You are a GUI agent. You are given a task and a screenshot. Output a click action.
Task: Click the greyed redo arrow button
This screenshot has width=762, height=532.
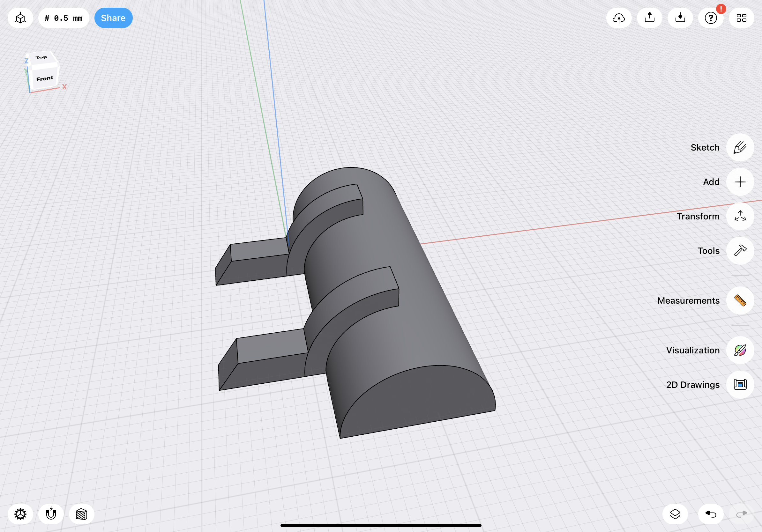(741, 514)
